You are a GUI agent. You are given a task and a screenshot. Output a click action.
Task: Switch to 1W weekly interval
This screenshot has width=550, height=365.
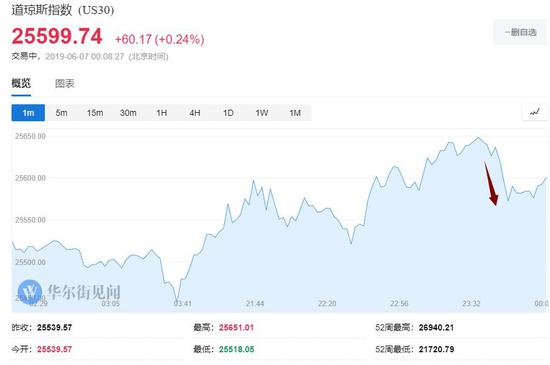pyautogui.click(x=262, y=113)
